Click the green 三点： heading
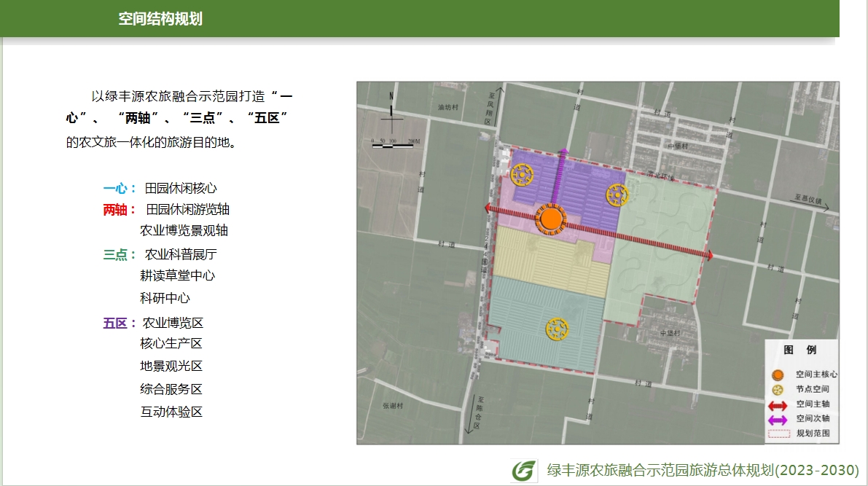Viewport: 868px width, 486px height. (120, 254)
